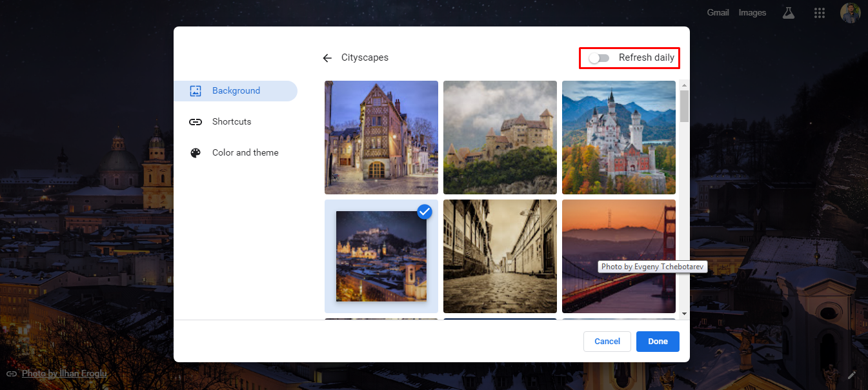Image resolution: width=868 pixels, height=390 pixels.
Task: Click the Background image icon in sidebar
Action: pos(196,91)
